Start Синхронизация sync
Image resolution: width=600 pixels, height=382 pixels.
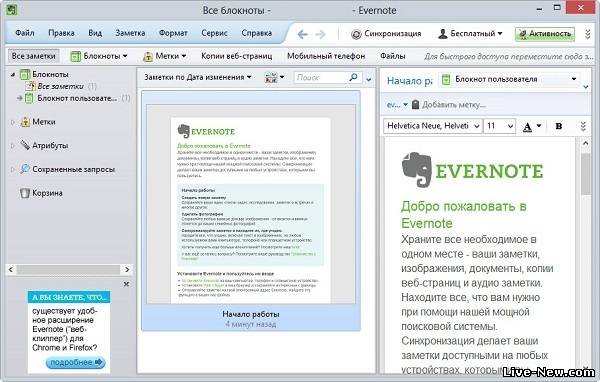tap(386, 34)
